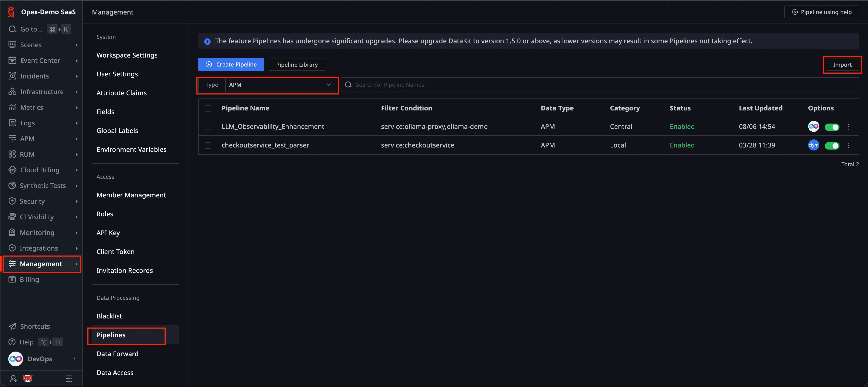Screen dimensions: 868x387
Task: Click the Last Updated column header
Action: click(x=761, y=108)
